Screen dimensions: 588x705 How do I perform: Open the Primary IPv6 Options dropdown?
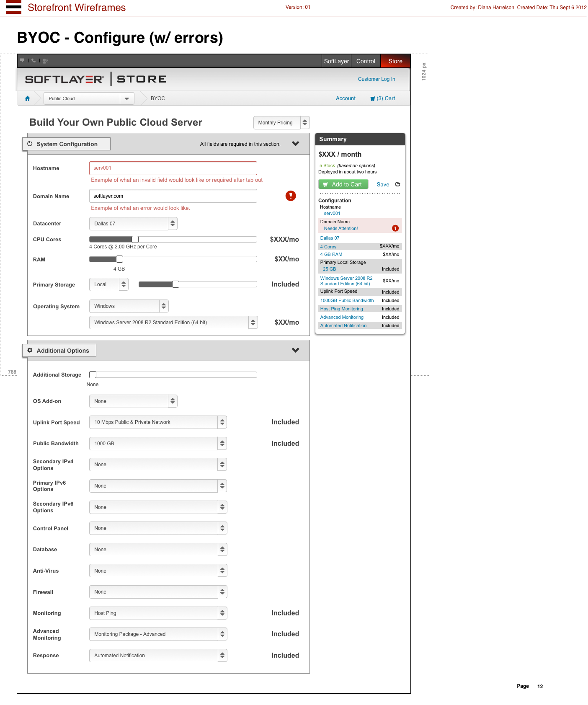tap(158, 486)
